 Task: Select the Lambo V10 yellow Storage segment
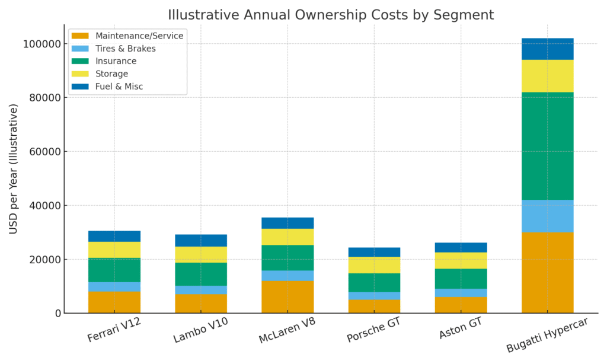click(201, 254)
